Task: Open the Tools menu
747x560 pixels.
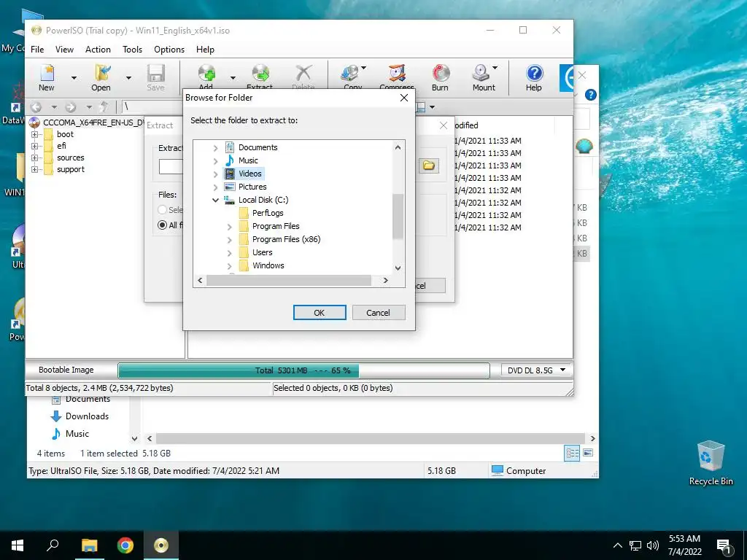Action: pyautogui.click(x=132, y=50)
